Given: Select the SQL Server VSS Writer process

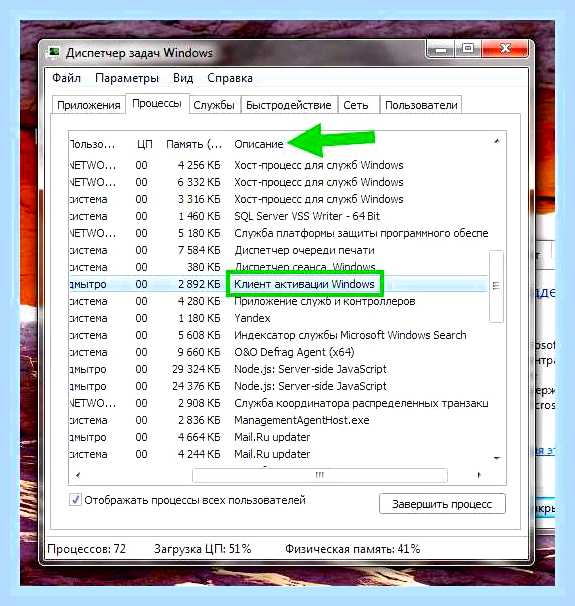Looking at the screenshot, I should click(x=278, y=216).
